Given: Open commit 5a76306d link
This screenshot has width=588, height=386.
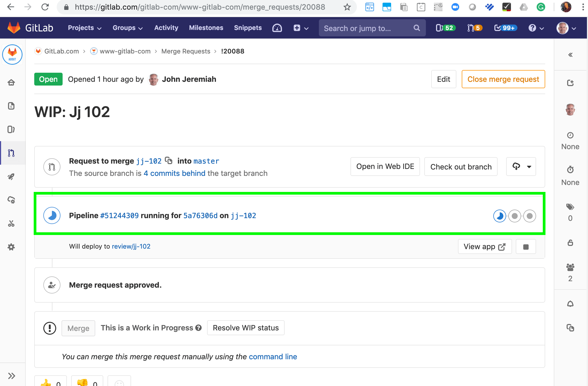Looking at the screenshot, I should (x=200, y=215).
